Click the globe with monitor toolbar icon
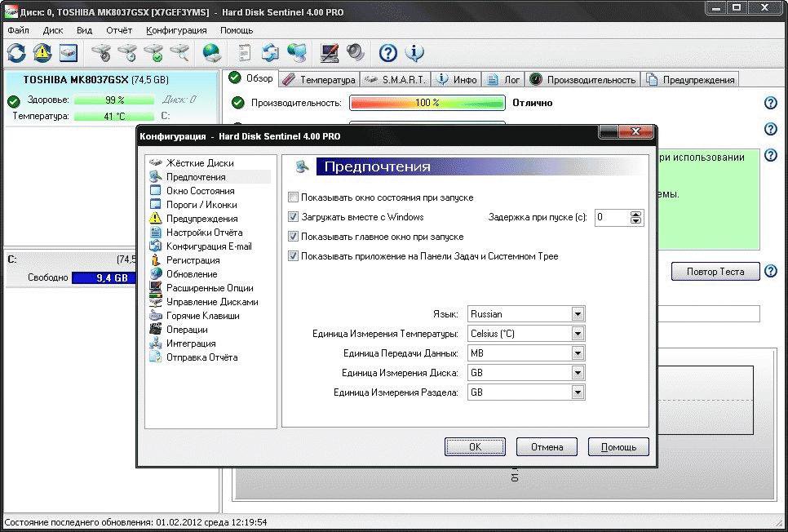Viewport: 788px width, 532px height. pos(296,53)
